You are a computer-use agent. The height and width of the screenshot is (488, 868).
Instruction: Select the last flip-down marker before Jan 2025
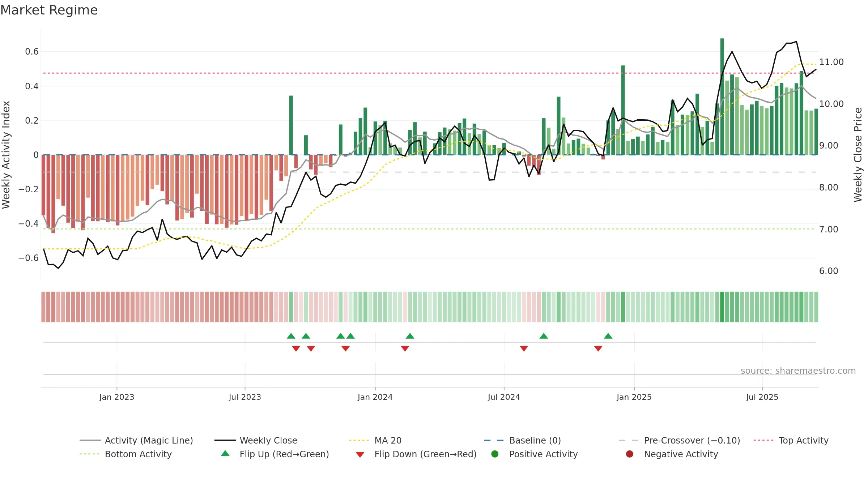598,348
